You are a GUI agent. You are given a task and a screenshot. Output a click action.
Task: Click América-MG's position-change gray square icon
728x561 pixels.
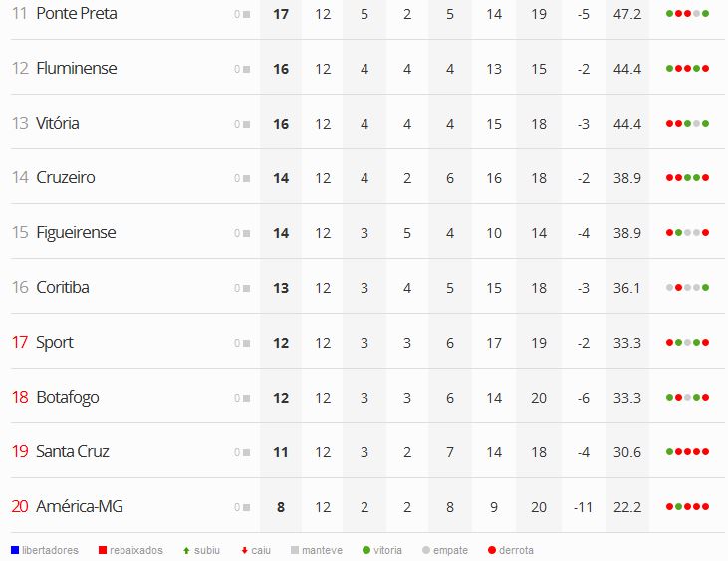point(247,507)
